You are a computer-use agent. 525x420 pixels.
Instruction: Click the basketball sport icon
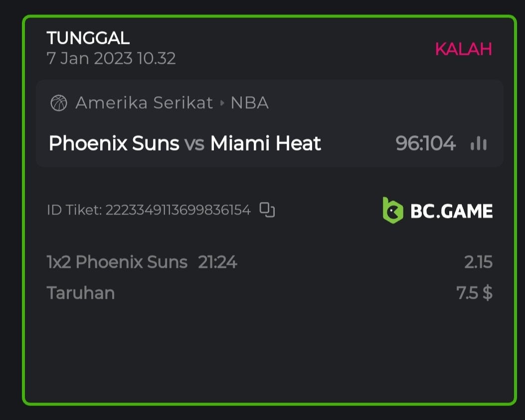point(59,103)
